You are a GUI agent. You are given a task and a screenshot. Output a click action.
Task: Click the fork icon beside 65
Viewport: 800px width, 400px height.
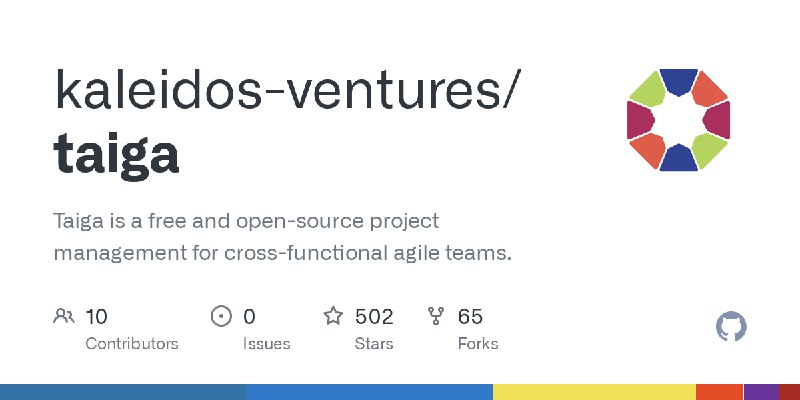coord(436,316)
